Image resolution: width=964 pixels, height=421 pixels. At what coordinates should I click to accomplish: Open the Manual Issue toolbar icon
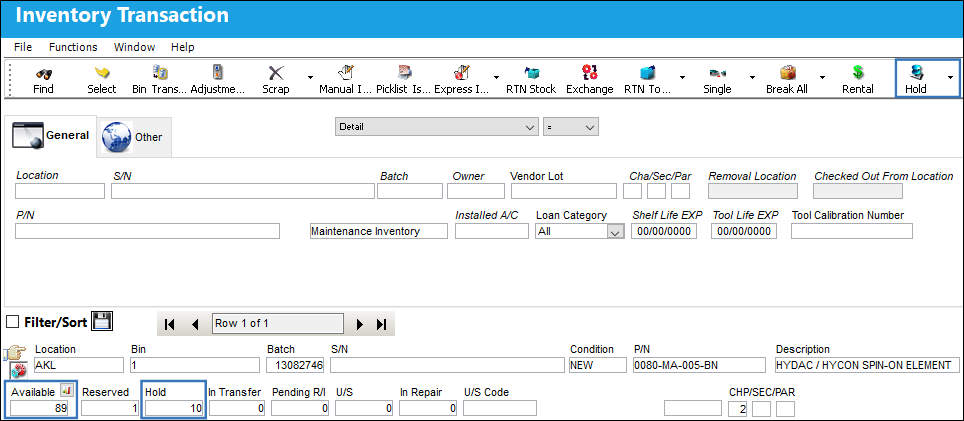346,73
